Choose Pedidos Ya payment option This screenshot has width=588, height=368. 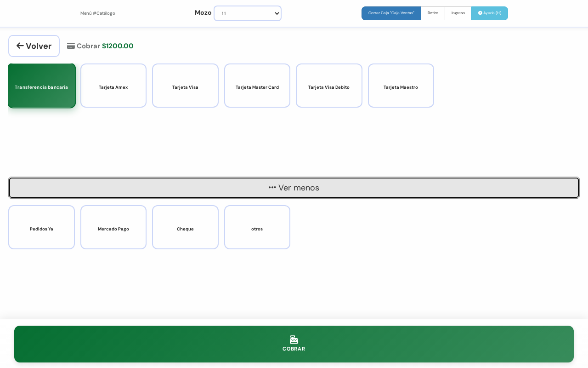click(41, 227)
